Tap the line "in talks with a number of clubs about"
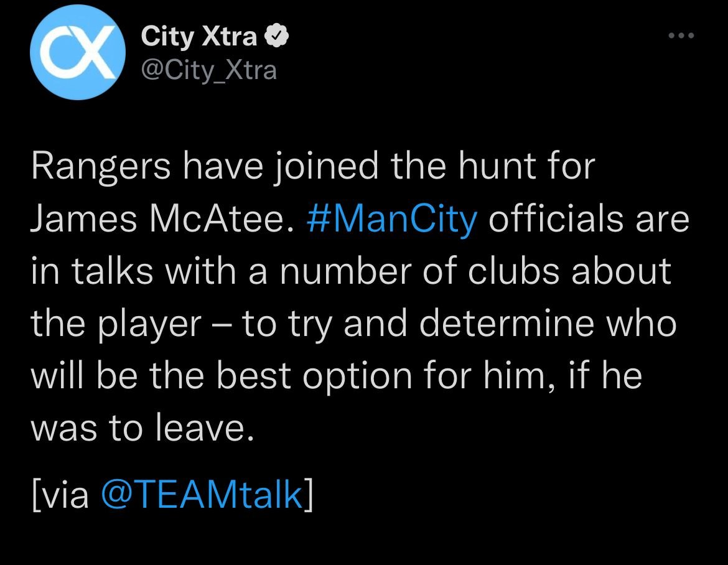This screenshot has width=728, height=565. point(352,271)
